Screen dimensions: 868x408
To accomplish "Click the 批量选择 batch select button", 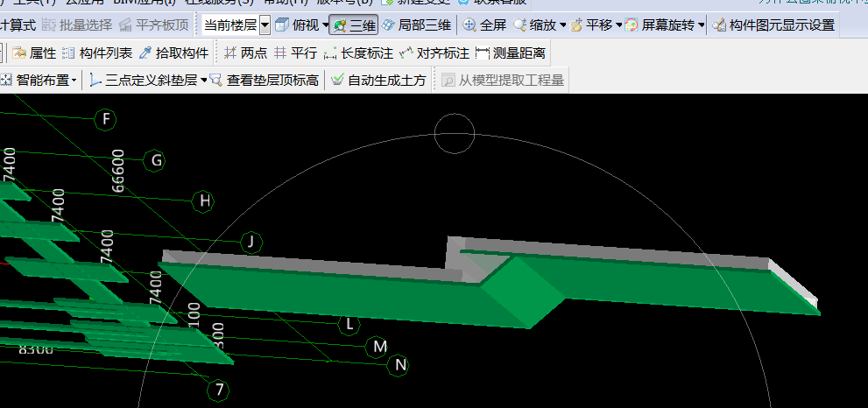I will pyautogui.click(x=77, y=25).
